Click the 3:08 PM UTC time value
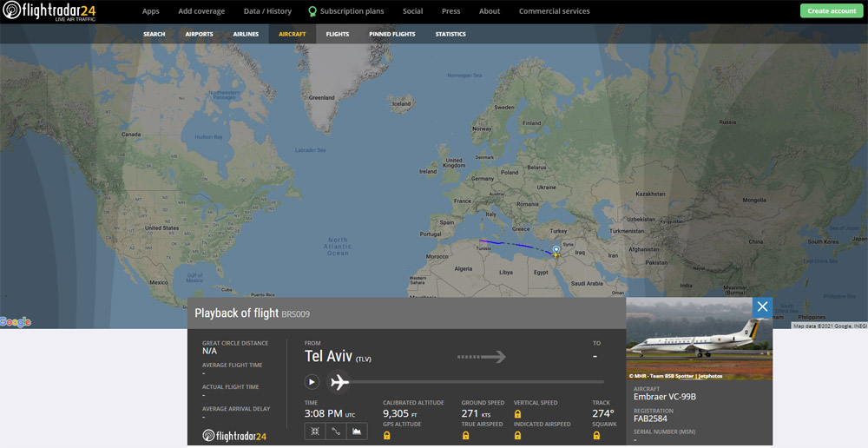Viewport: 868px width, 448px height. point(330,413)
